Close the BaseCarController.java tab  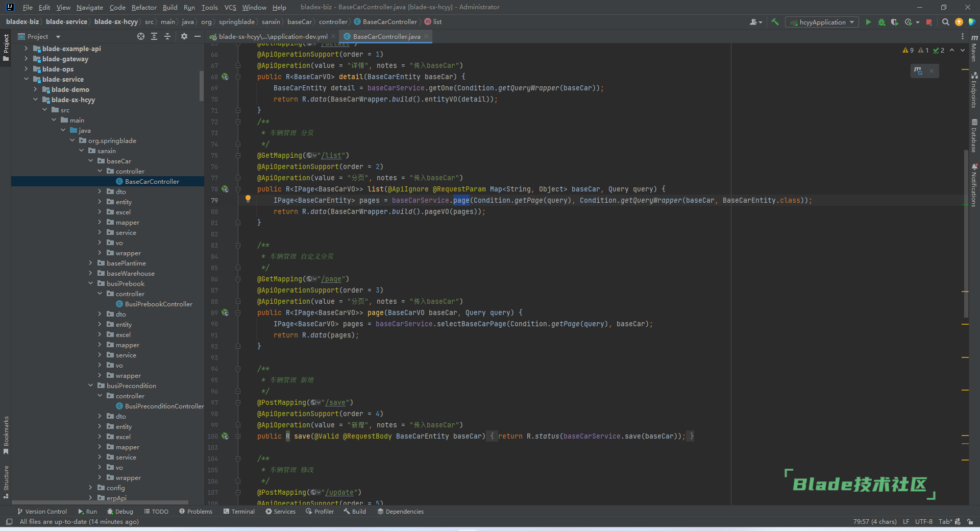click(426, 36)
